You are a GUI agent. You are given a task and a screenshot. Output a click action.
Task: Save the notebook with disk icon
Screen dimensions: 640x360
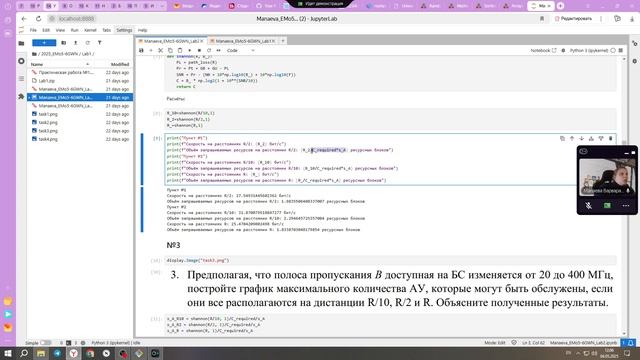[141, 50]
